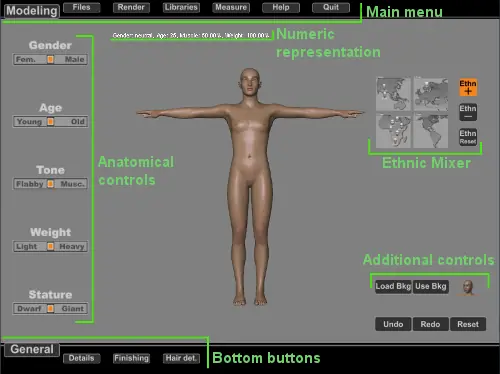
Task: Activate the orange Ethn plus button
Action: (x=468, y=87)
